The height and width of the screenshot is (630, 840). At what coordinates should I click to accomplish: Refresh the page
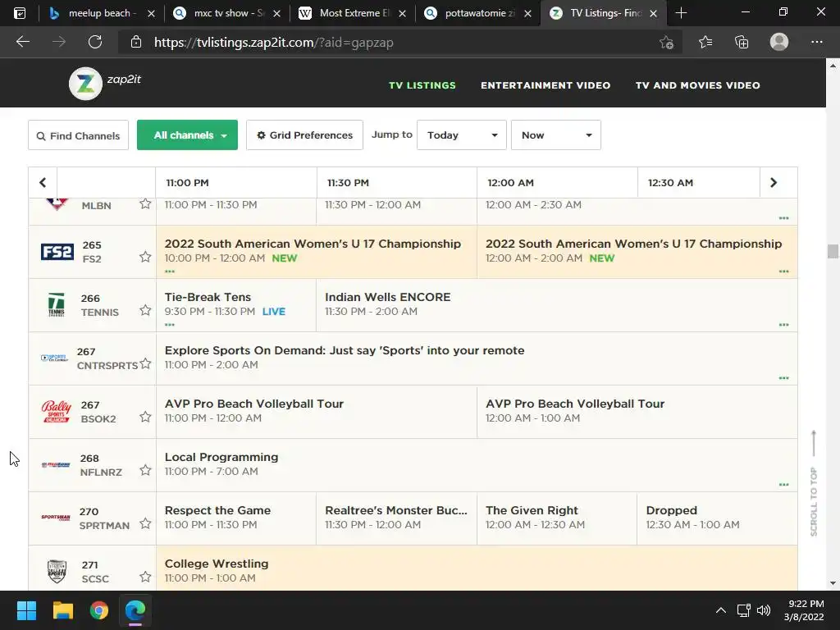tap(95, 42)
